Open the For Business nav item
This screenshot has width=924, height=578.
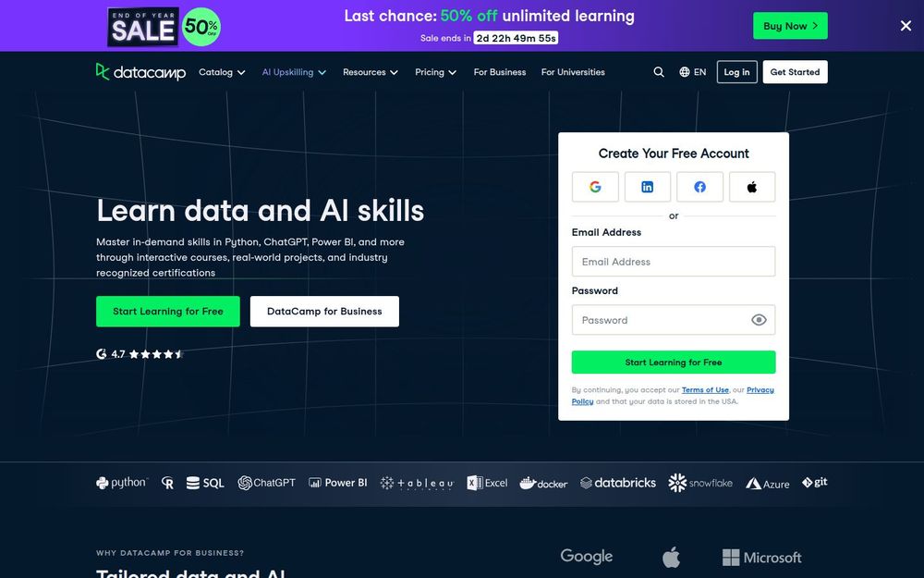(500, 72)
